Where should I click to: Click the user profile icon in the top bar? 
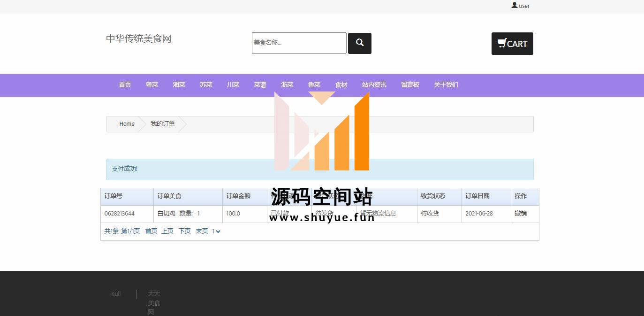click(515, 5)
